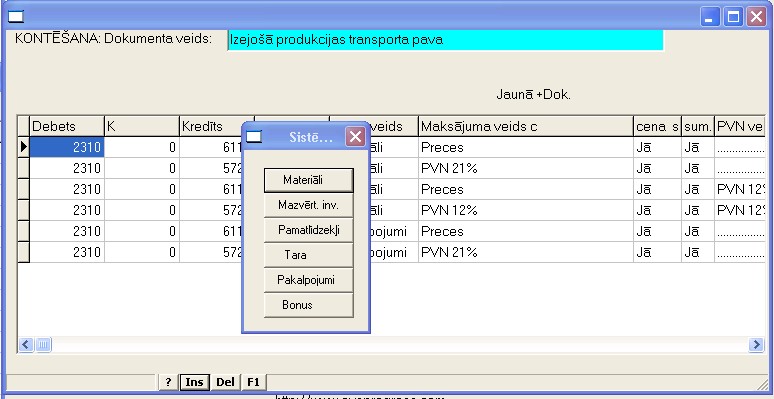The height and width of the screenshot is (399, 774).
Task: Click Preces cell in the first row
Action: 526,147
